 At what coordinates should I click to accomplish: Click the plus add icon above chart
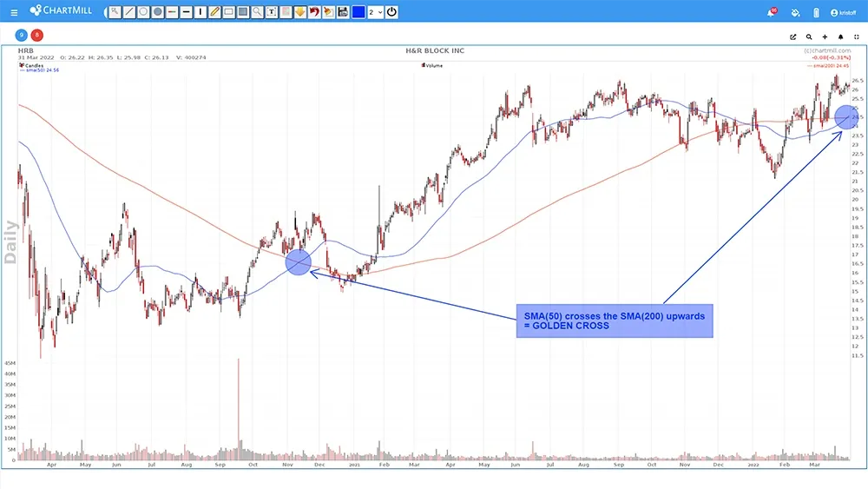pyautogui.click(x=825, y=37)
